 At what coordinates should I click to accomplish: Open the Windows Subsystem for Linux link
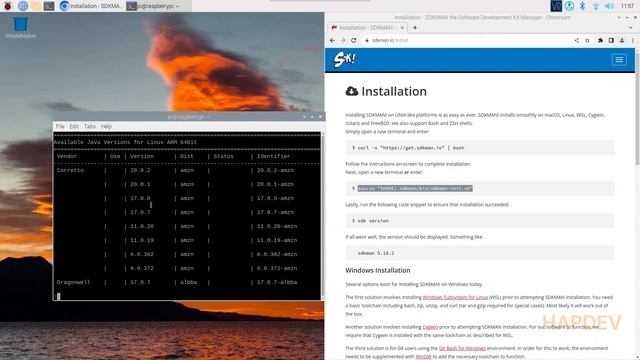point(455,298)
